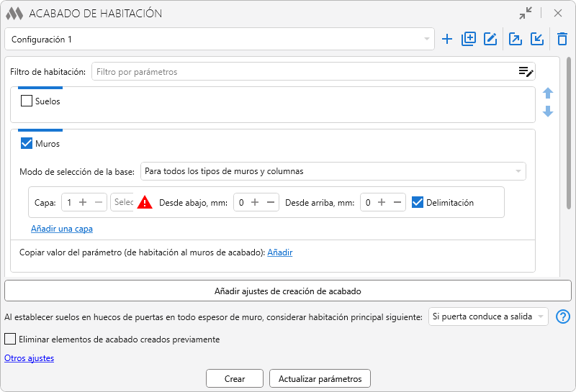Screen dimensions: 576x392
Task: Open the Si puerta conduce a salida dropdown
Action: [x=487, y=317]
